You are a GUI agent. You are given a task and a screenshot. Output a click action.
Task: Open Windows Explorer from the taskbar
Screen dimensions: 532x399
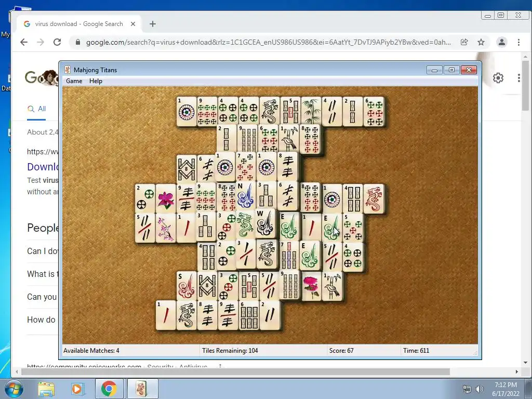(x=46, y=389)
